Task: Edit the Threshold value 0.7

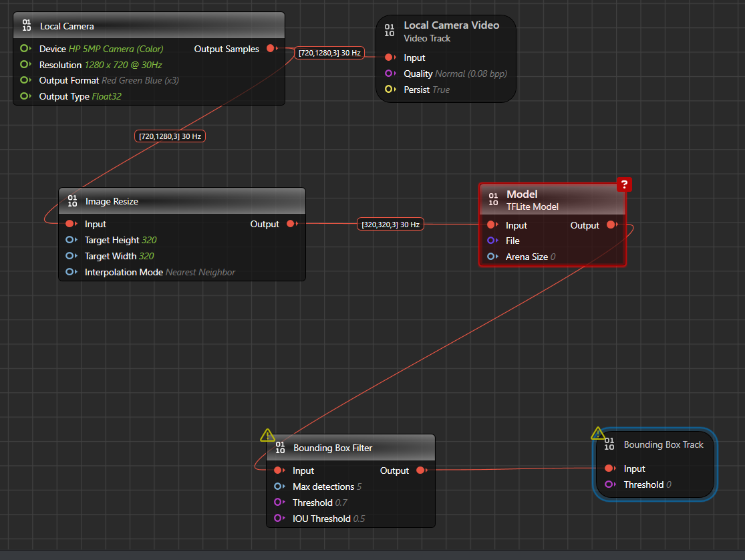Action: tap(341, 503)
